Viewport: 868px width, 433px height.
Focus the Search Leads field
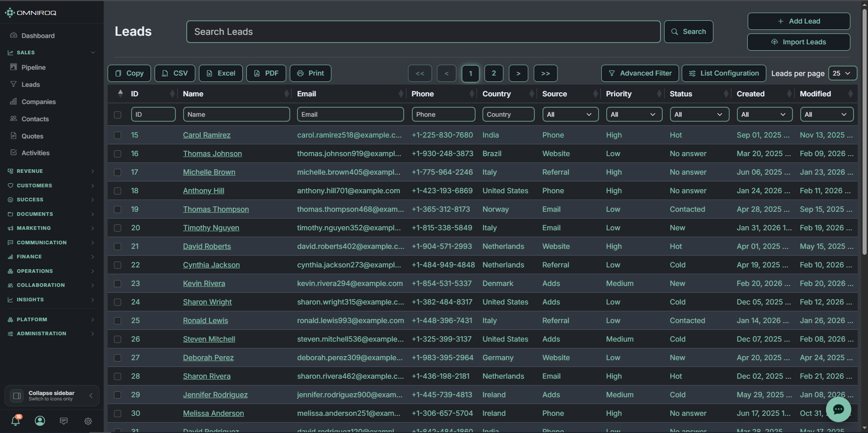pos(424,32)
